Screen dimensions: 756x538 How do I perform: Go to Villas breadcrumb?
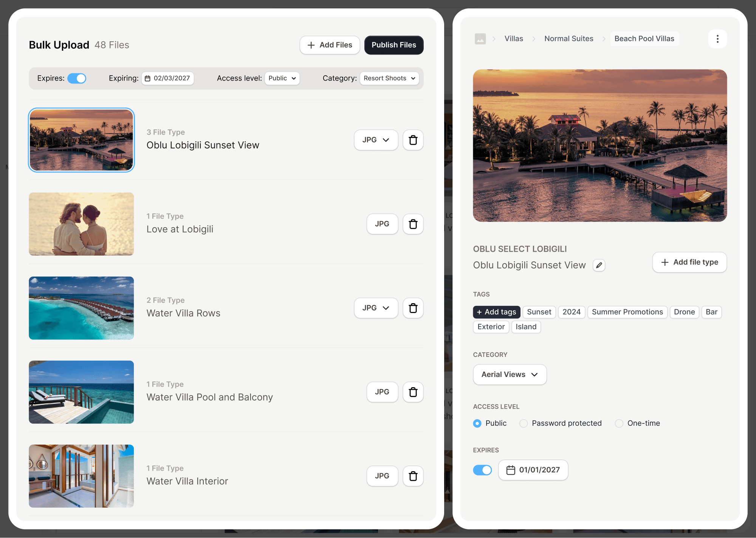[x=513, y=39]
